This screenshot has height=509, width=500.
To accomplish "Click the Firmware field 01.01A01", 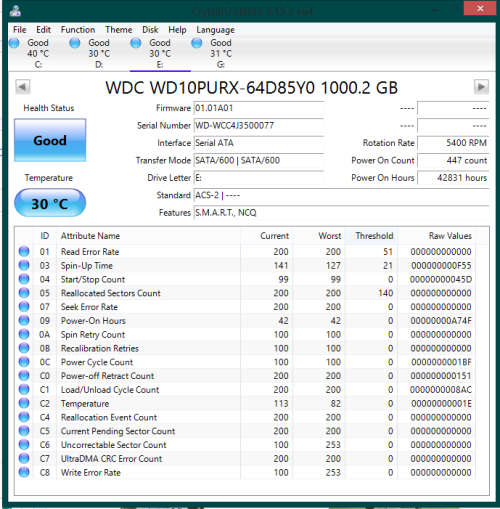I will [258, 108].
